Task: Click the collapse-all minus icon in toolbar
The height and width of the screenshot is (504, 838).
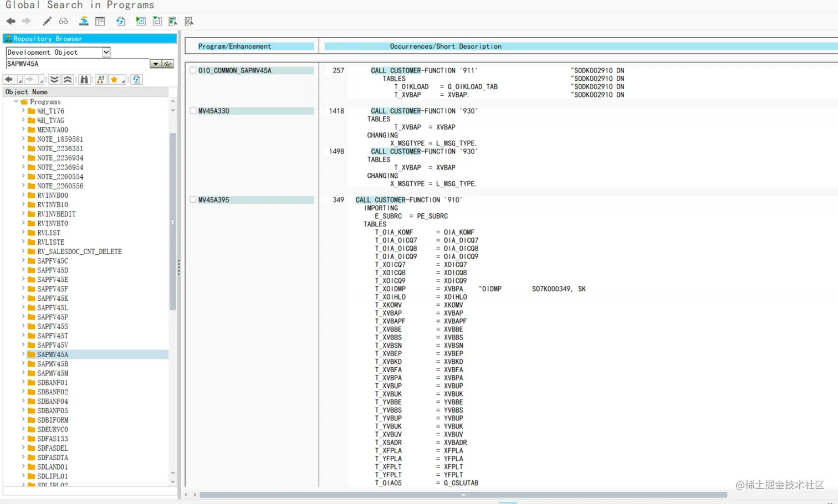Action: [x=157, y=21]
